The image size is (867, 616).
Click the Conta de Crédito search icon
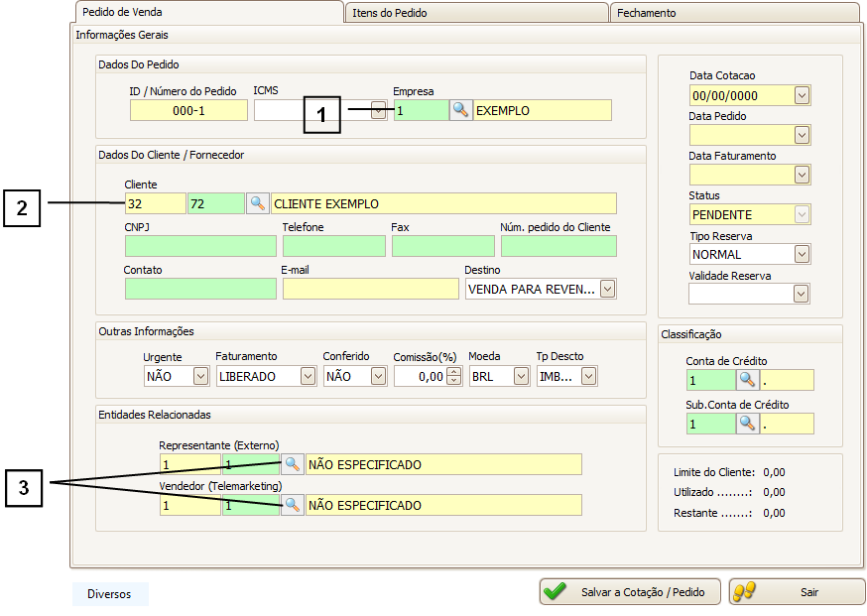[747, 380]
